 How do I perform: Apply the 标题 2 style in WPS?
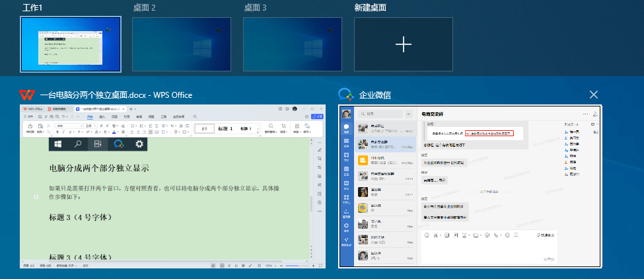point(246,129)
